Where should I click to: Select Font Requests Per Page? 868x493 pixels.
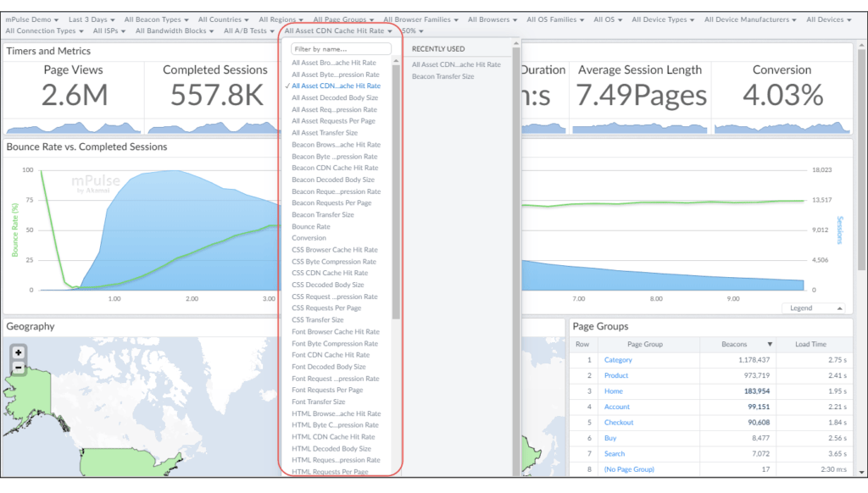[x=327, y=391]
